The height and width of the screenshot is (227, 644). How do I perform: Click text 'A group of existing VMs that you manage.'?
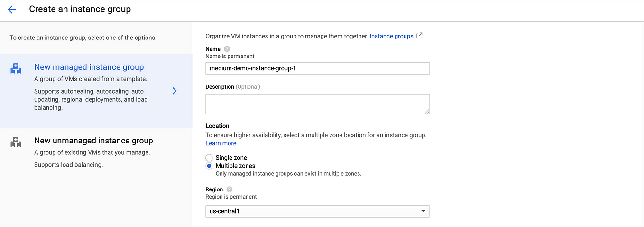(x=92, y=152)
